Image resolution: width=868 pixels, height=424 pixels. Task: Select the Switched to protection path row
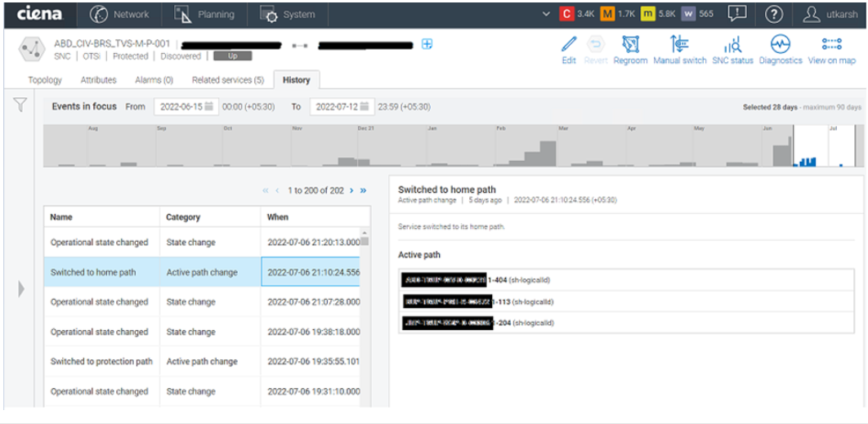click(x=202, y=361)
